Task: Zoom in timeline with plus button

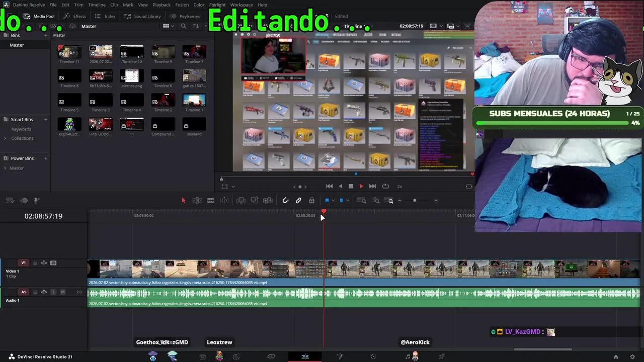Action: pos(436,201)
